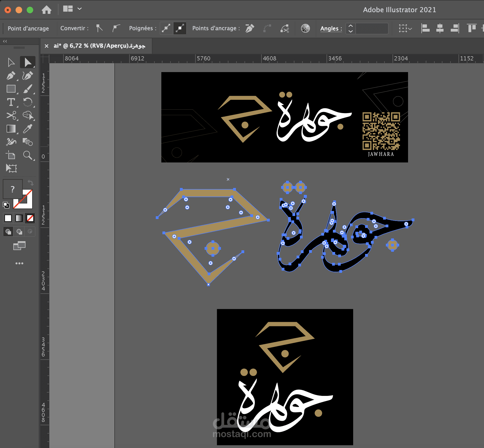Click the ruler origin corner box
The height and width of the screenshot is (448, 484).
tap(45, 59)
